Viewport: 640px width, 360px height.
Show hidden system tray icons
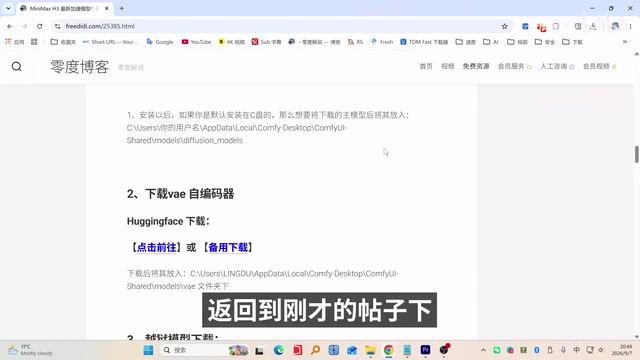coord(483,350)
